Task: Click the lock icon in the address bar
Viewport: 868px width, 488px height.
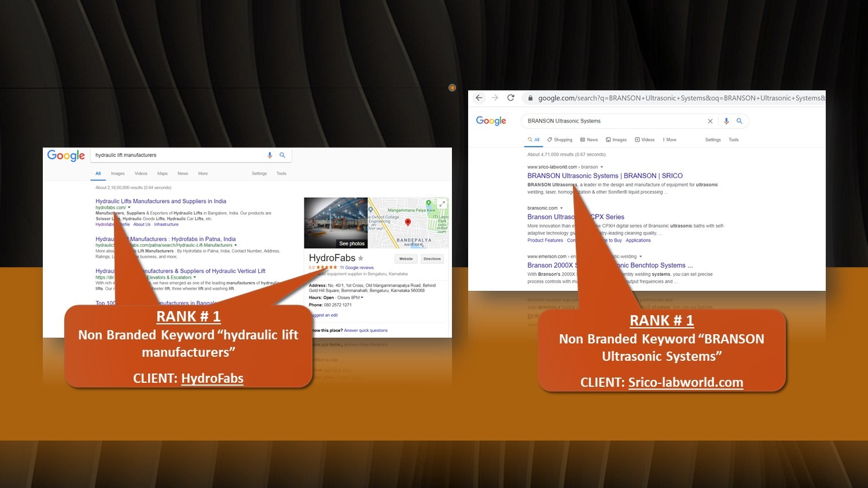Action: point(530,98)
